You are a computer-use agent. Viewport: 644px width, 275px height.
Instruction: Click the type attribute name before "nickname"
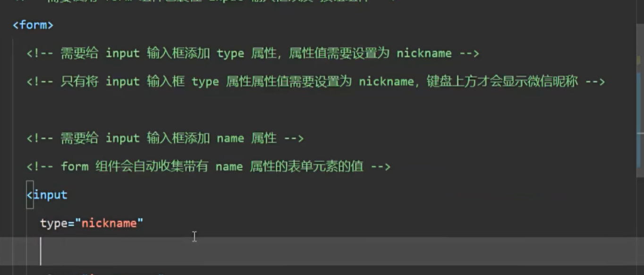pyautogui.click(x=54, y=223)
